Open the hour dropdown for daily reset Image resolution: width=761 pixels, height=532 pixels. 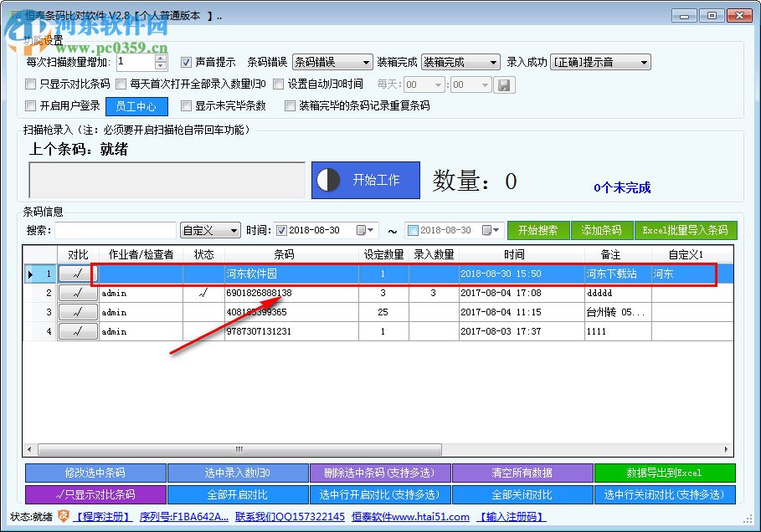tap(424, 84)
